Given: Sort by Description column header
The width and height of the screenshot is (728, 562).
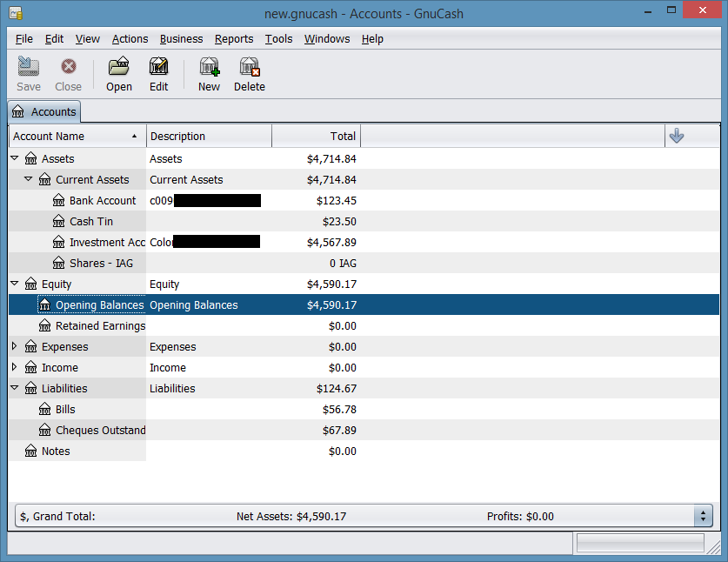Looking at the screenshot, I should [x=209, y=136].
